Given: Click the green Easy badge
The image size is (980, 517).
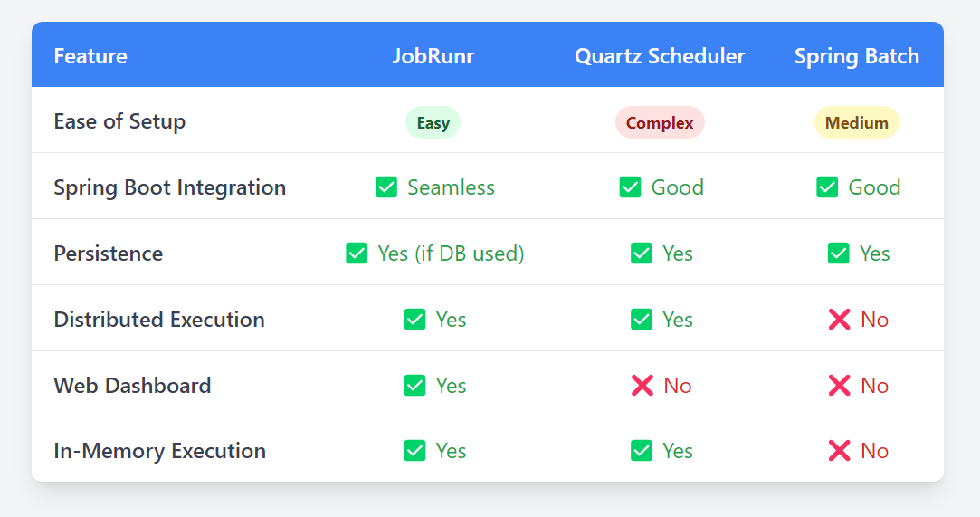Looking at the screenshot, I should pos(433,122).
